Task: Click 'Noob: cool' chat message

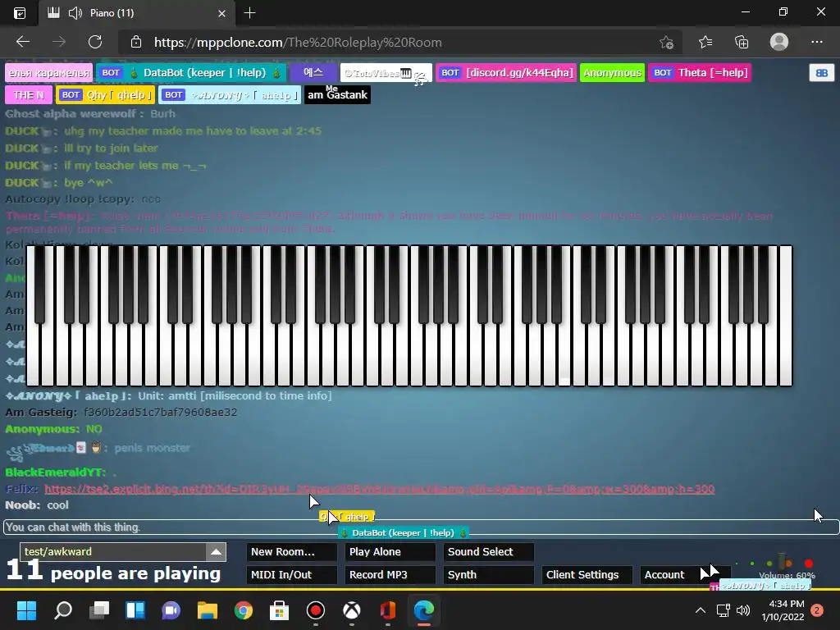Action: tap(37, 505)
